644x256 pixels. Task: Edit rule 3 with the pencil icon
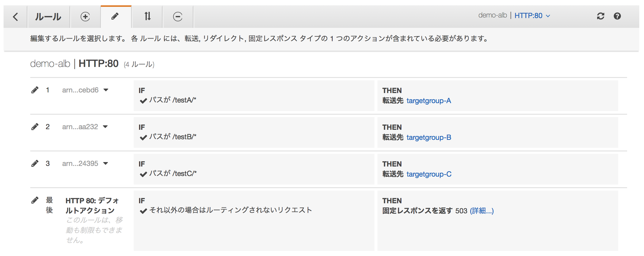tap(35, 163)
